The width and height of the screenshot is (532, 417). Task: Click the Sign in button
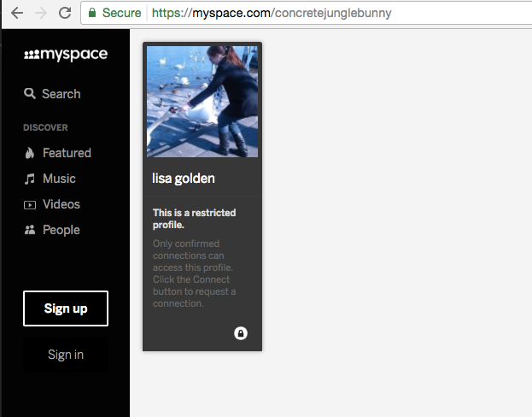pyautogui.click(x=66, y=355)
